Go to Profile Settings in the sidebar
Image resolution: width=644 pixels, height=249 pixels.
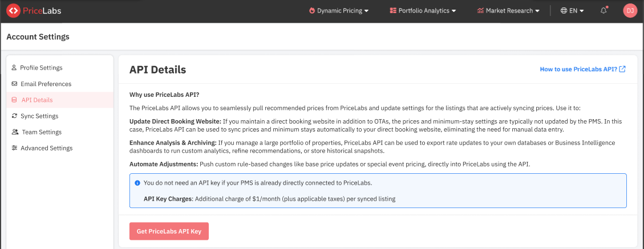click(41, 68)
